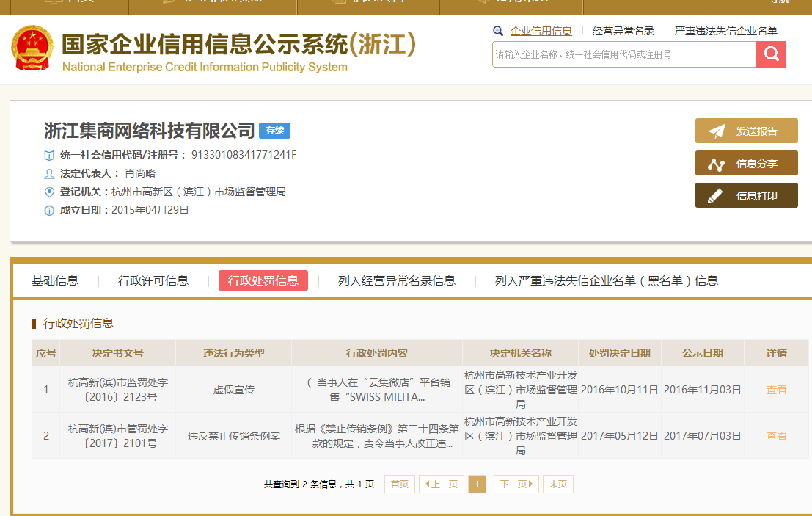Open the 严重违法失信企业名单 link
The width and height of the screenshot is (812, 516).
[x=726, y=31]
